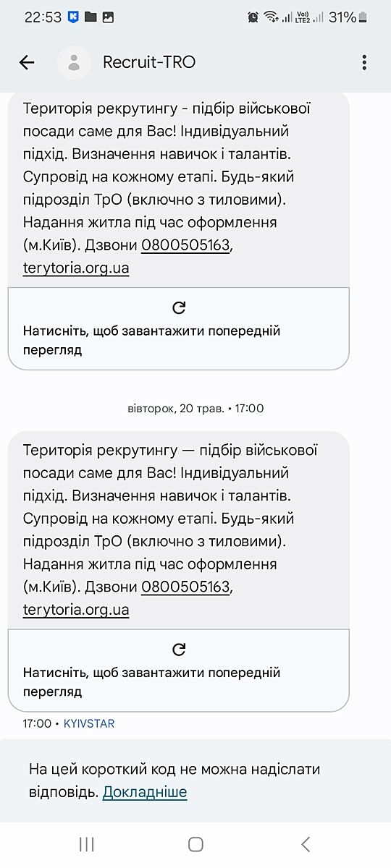
Task: Call 0800505163 from the first message
Action: [185, 245]
